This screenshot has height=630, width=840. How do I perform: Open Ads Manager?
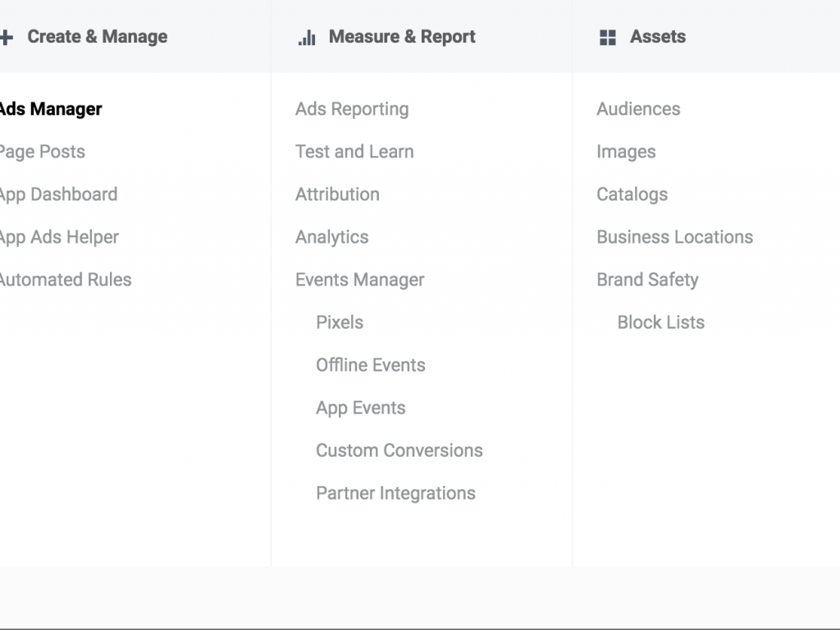[51, 109]
